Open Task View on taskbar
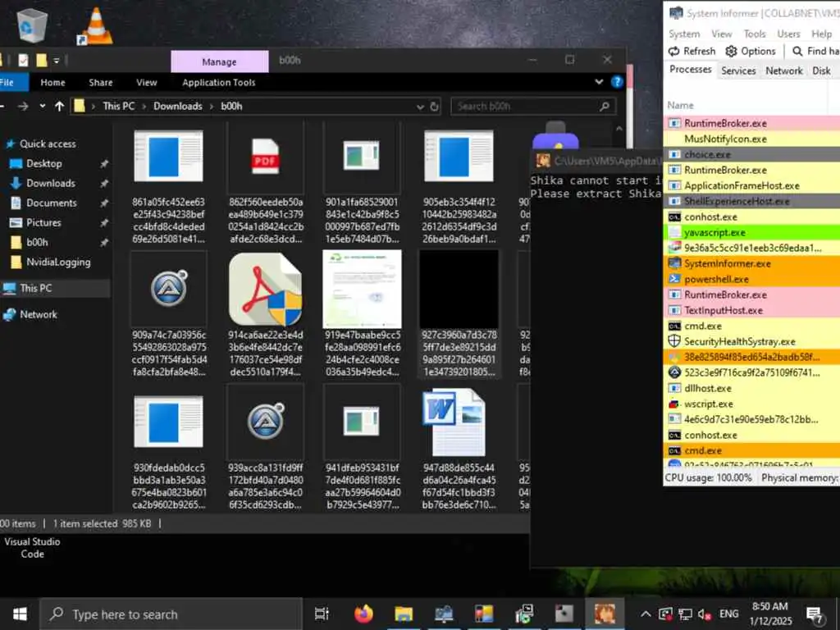Viewport: 840px width, 630px height. point(322,614)
